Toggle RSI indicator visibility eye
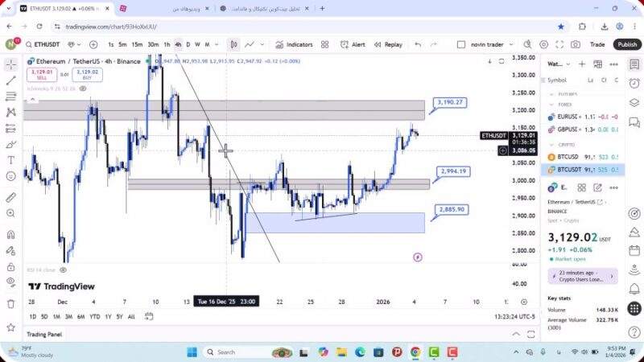644x362 pixels. click(x=60, y=269)
